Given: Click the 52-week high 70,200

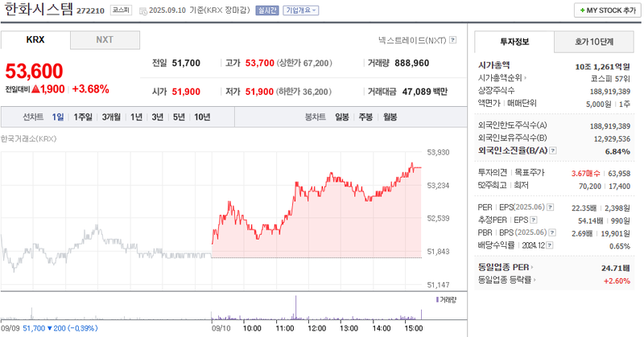Looking at the screenshot, I should [x=590, y=187].
